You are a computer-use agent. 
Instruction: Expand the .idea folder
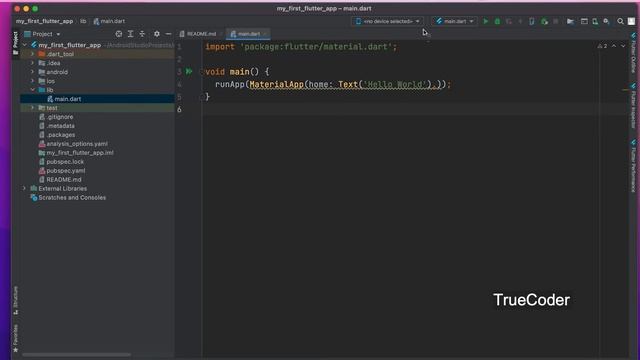33,63
